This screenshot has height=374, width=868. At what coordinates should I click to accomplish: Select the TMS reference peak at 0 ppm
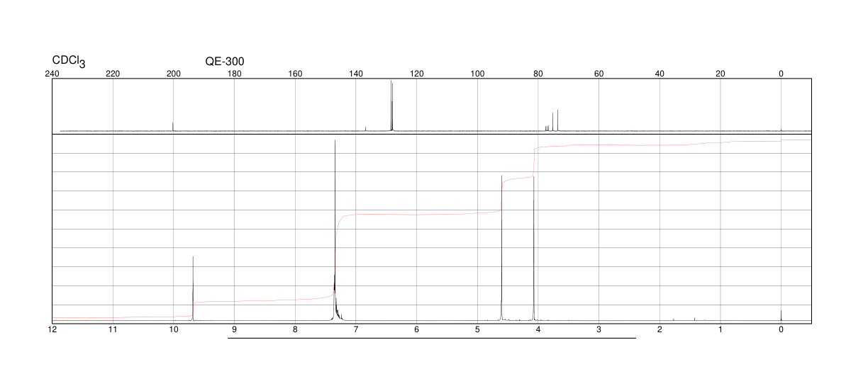781,316
